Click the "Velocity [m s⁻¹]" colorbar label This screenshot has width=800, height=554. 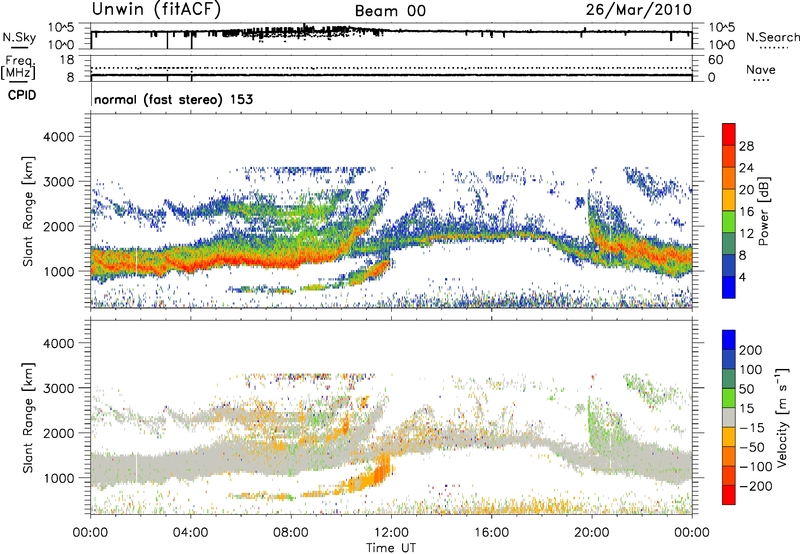[x=782, y=417]
